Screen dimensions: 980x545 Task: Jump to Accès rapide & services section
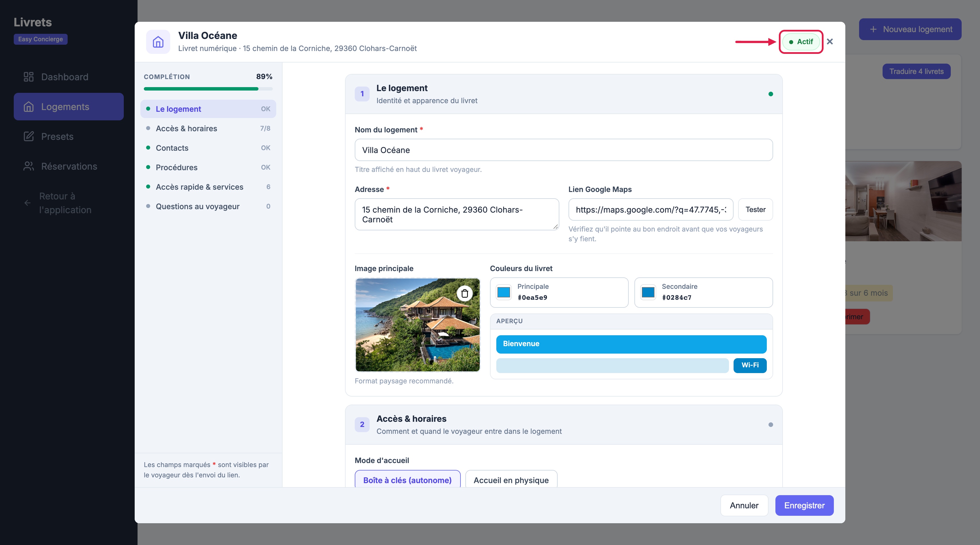point(208,187)
